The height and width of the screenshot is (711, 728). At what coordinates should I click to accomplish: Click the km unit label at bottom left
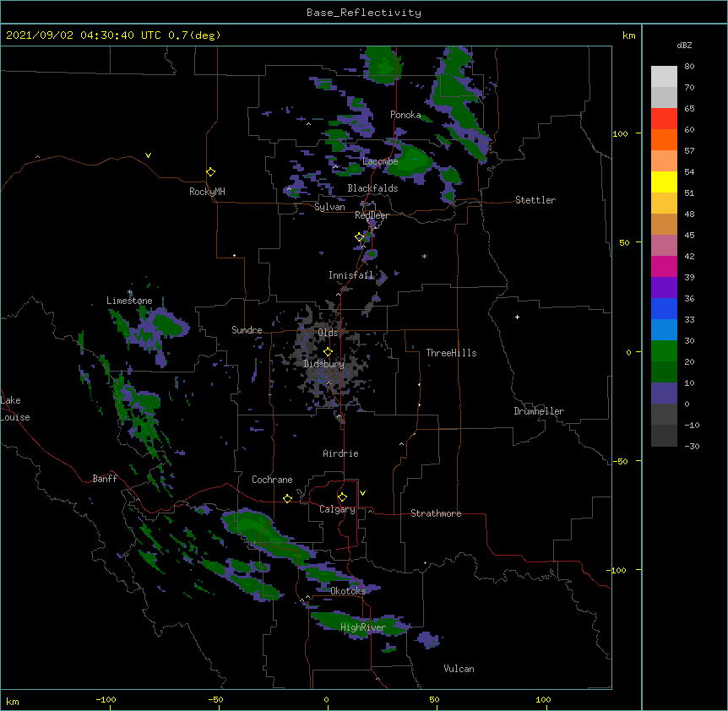point(13,702)
